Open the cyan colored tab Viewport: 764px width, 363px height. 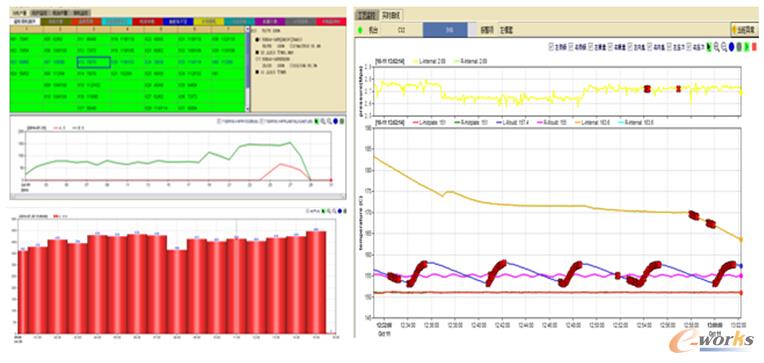[x=117, y=21]
